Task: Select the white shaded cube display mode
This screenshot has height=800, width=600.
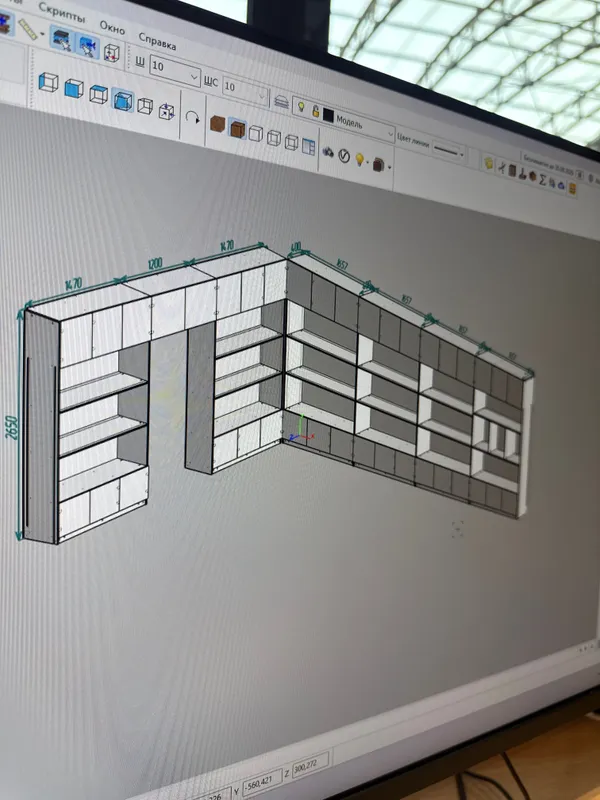Action: click(256, 134)
